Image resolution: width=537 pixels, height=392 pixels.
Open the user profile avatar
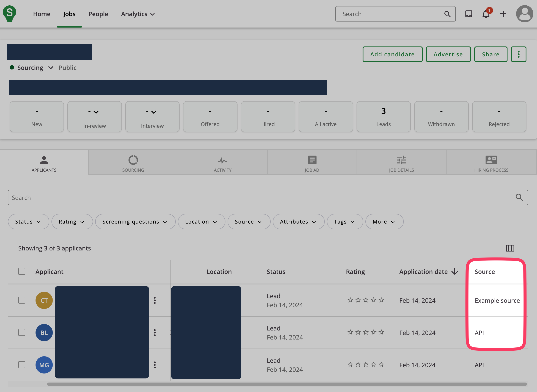click(x=525, y=14)
